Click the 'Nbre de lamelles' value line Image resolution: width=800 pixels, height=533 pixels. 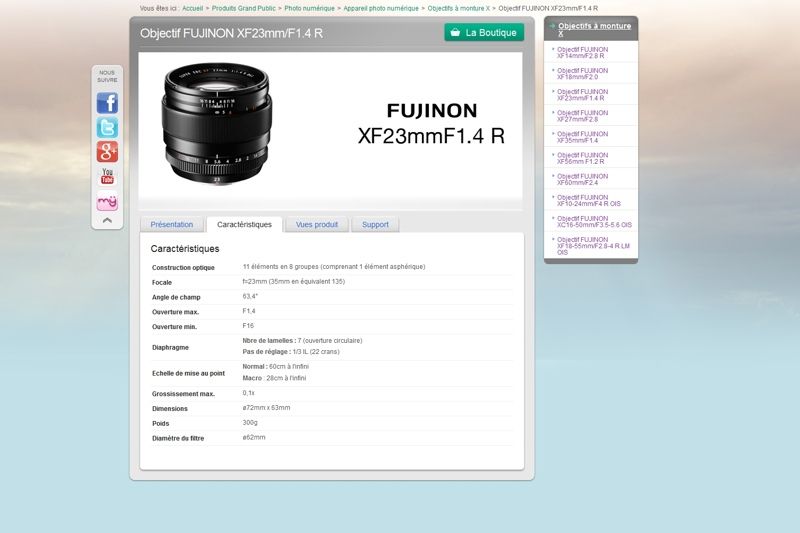pyautogui.click(x=302, y=340)
